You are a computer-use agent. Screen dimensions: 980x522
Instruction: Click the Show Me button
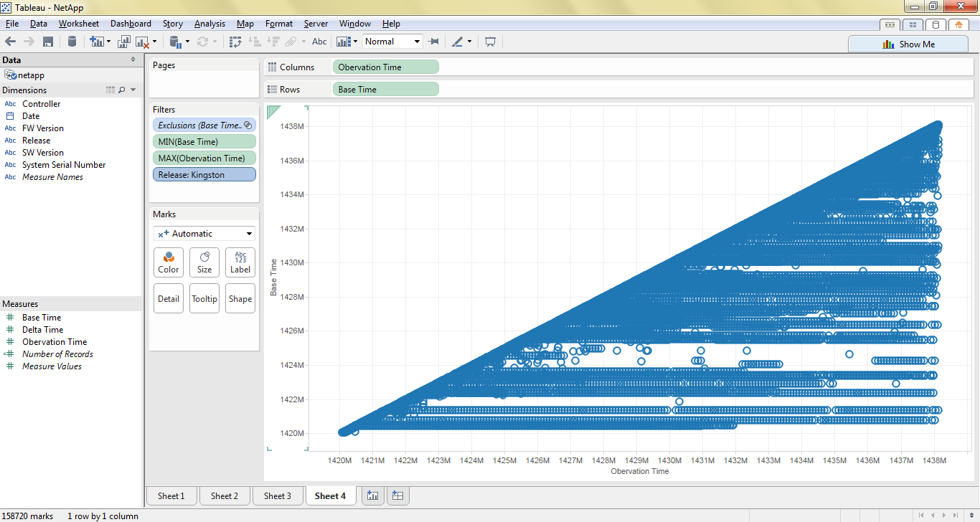point(908,44)
